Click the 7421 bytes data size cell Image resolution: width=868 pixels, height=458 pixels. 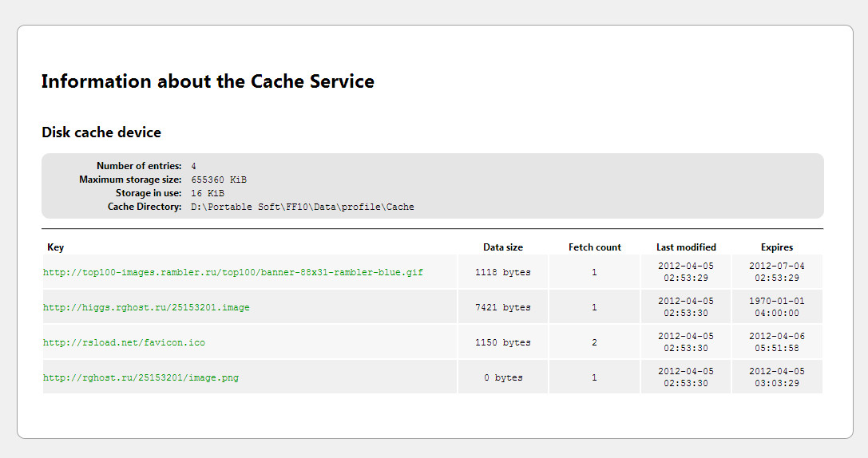pyautogui.click(x=503, y=308)
